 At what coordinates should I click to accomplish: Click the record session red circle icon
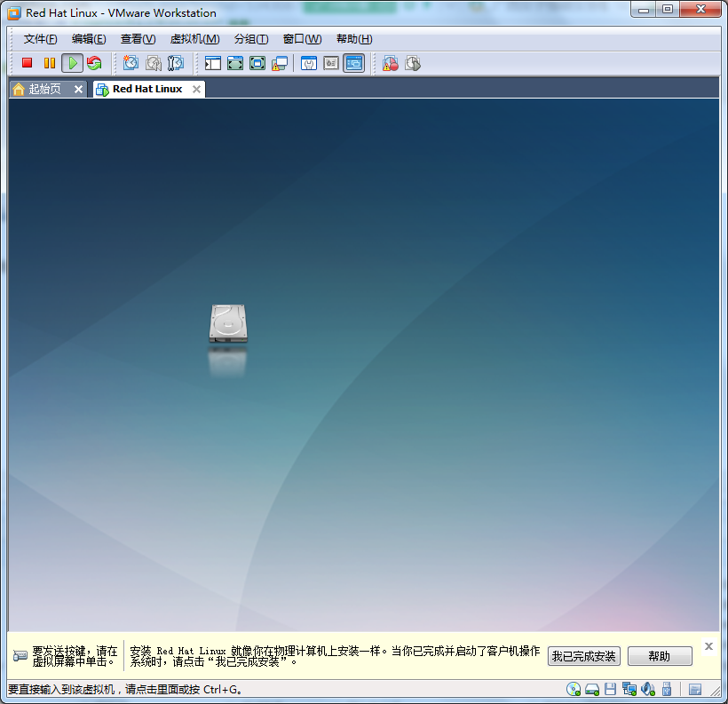pos(390,63)
